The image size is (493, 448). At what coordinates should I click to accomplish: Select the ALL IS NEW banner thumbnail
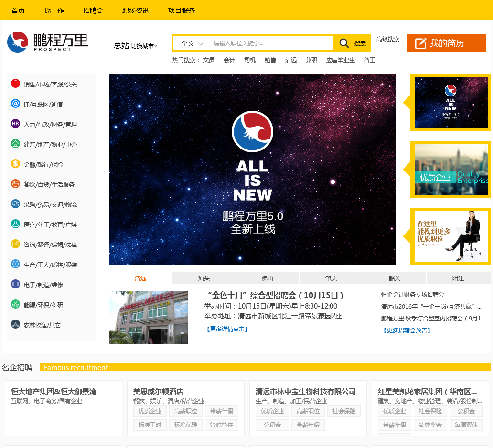coord(451,103)
